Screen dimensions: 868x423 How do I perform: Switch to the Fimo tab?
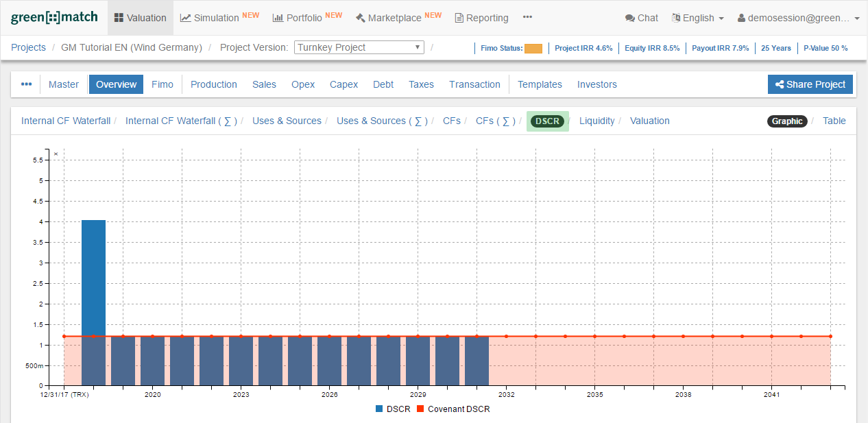pos(162,84)
